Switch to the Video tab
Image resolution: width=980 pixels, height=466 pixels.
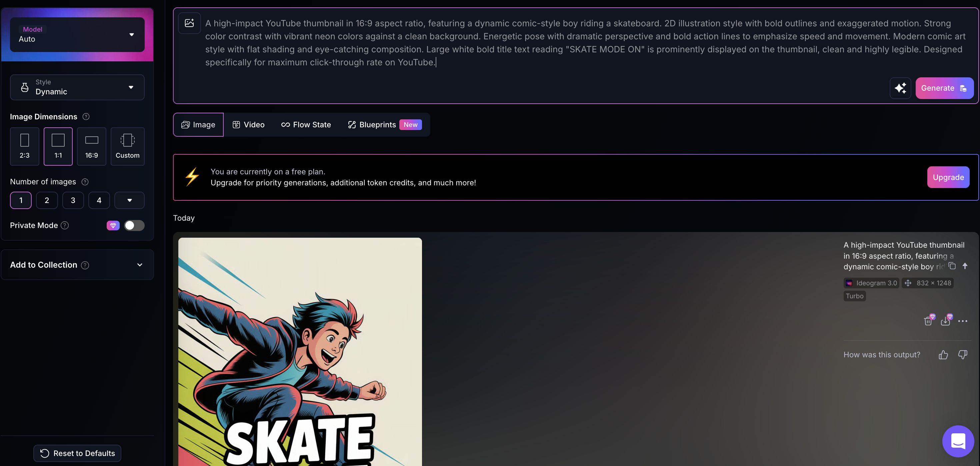pos(248,124)
